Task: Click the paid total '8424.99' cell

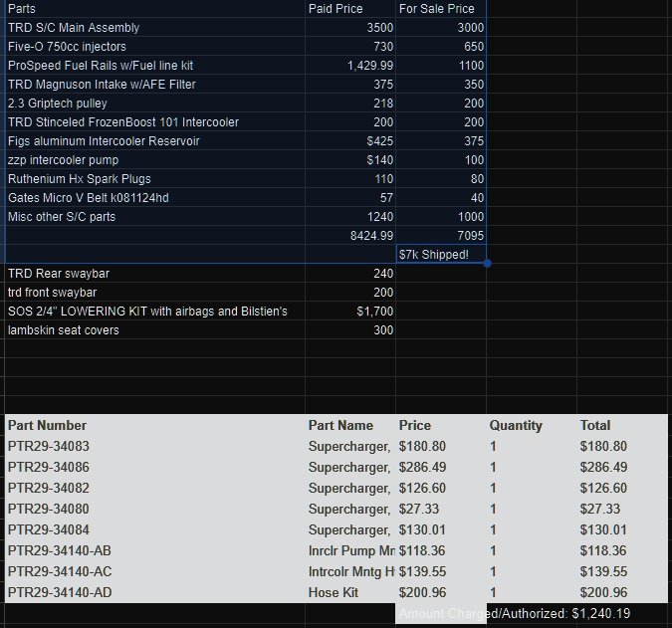Action: 350,235
